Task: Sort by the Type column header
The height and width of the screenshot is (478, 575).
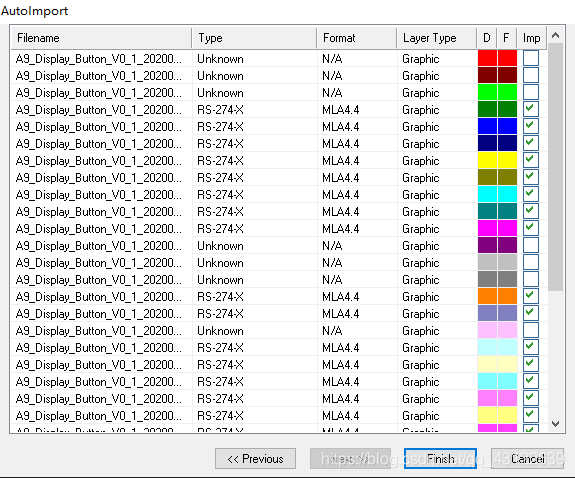Action: pos(254,38)
